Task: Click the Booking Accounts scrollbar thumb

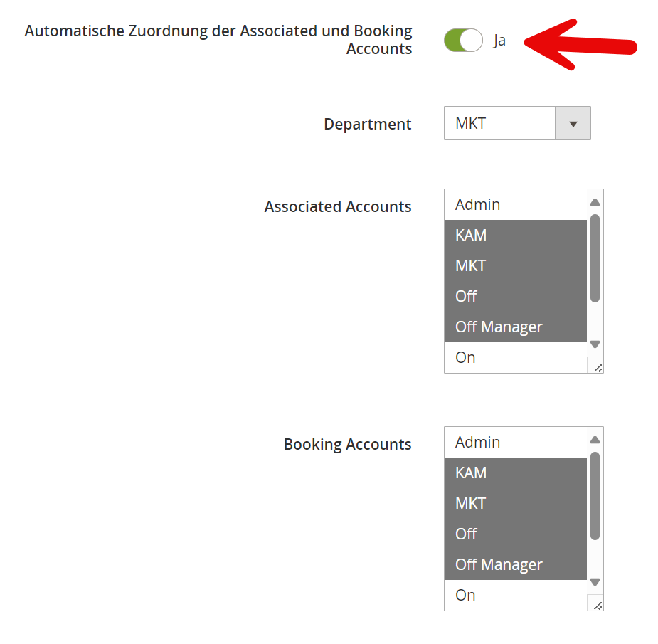Action: tap(595, 495)
